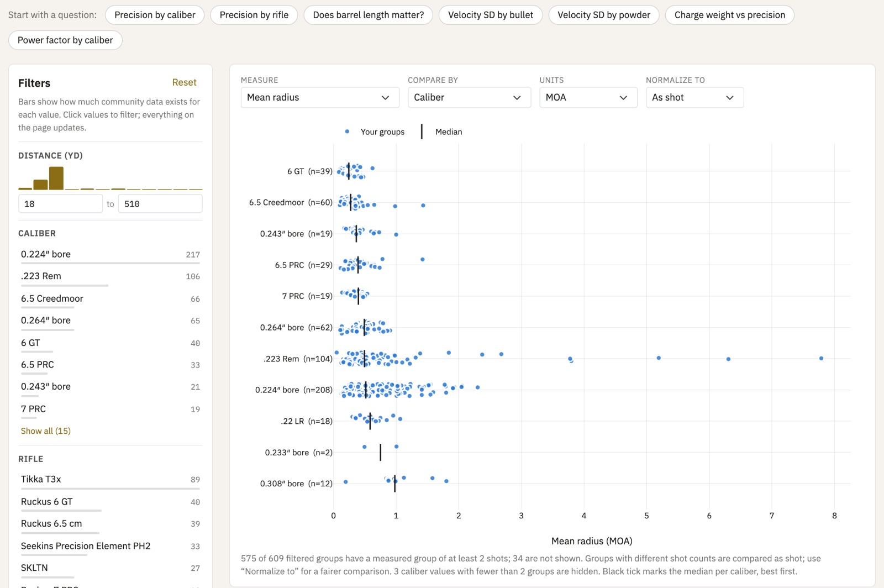Expand the full caliber list via Show all (15)

point(46,431)
